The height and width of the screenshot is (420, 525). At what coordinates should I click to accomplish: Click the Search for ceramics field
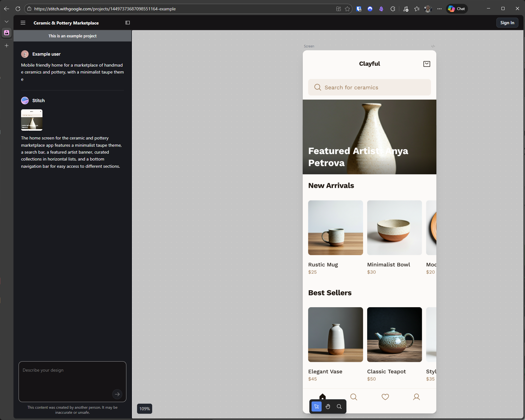click(369, 87)
